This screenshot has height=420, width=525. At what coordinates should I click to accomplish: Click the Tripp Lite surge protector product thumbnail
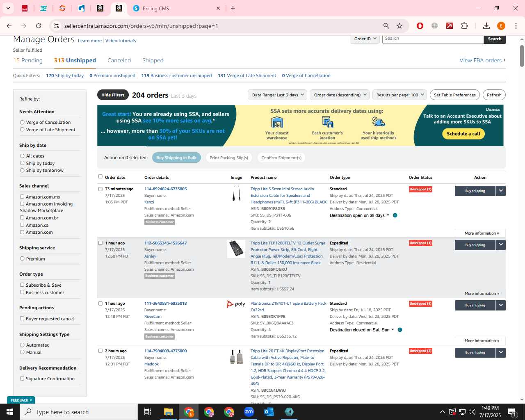236,249
